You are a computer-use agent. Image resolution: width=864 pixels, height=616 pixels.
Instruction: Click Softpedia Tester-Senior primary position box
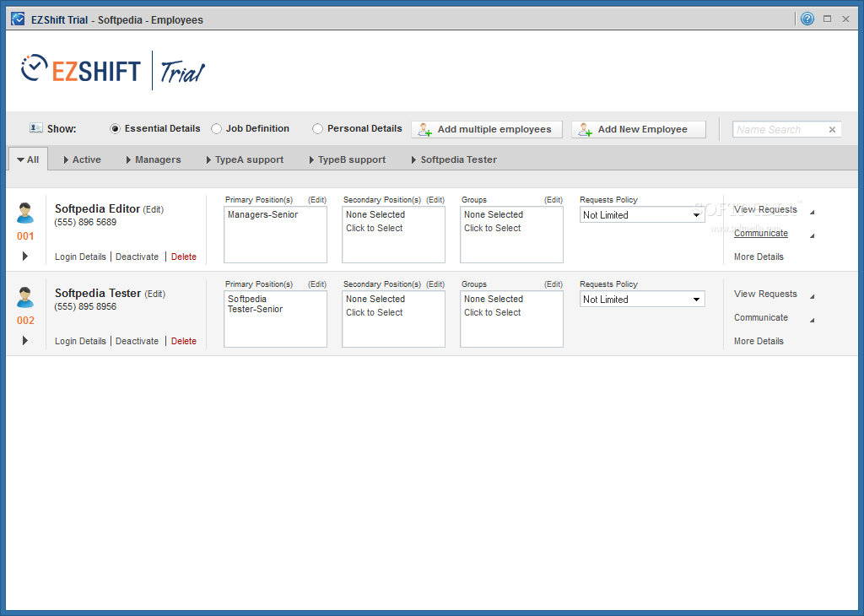pyautogui.click(x=276, y=318)
